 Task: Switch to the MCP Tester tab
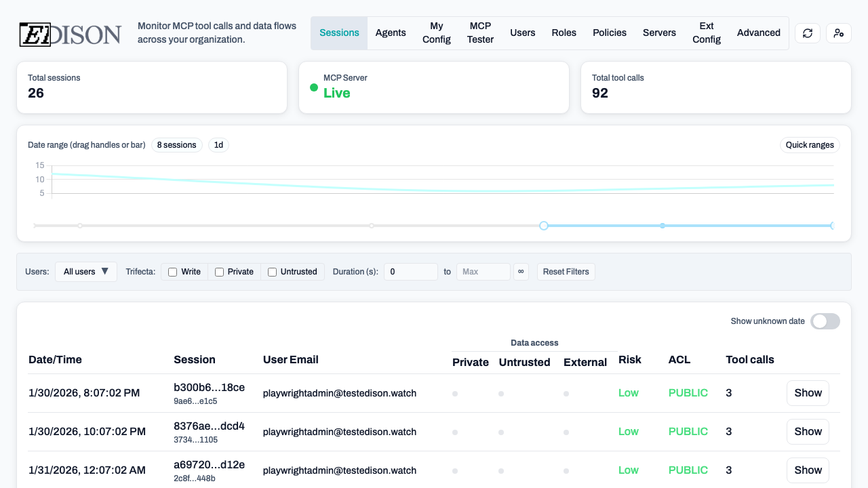(x=480, y=33)
